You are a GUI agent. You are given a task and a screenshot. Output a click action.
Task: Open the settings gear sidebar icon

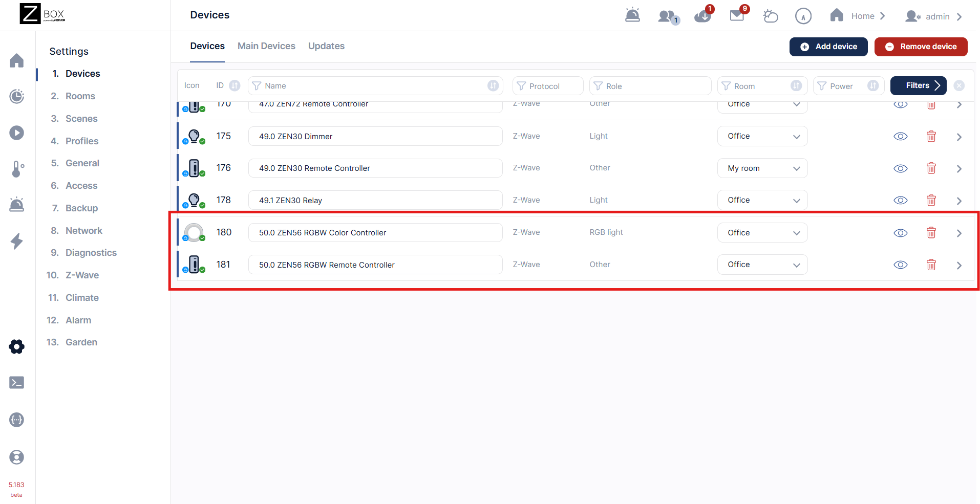coord(17,347)
